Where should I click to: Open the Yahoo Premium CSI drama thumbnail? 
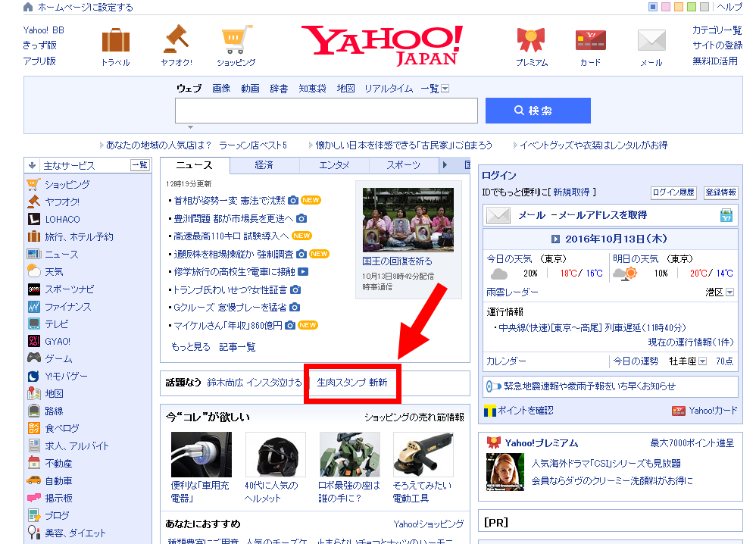click(x=505, y=472)
